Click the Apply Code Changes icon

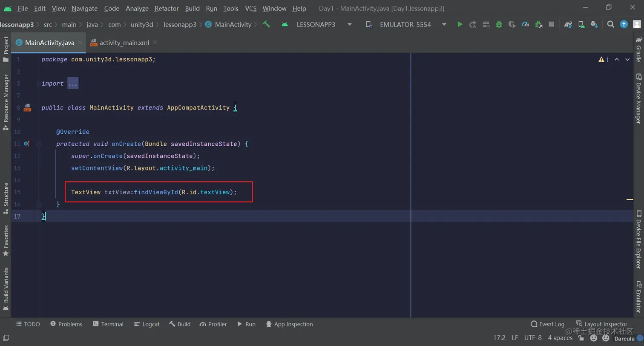point(486,24)
